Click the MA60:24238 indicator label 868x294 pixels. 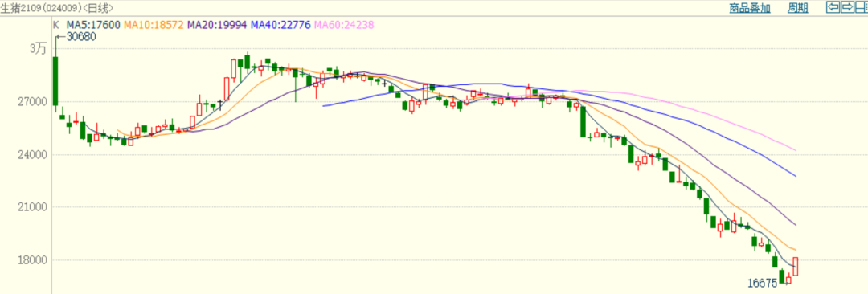tap(344, 24)
